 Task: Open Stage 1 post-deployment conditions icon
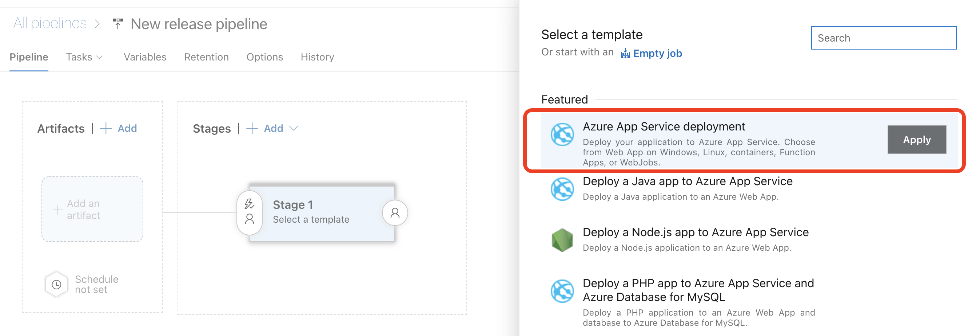[395, 212]
